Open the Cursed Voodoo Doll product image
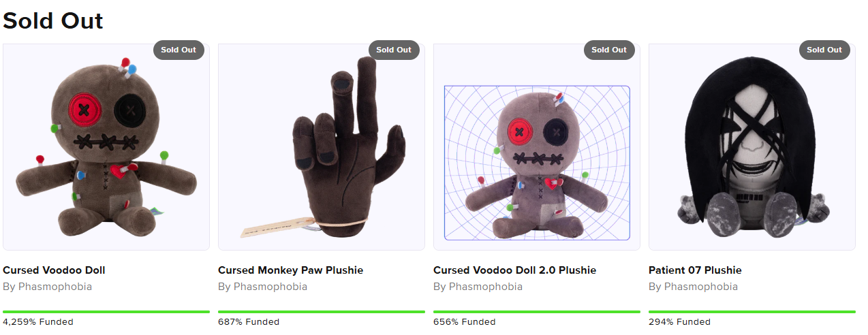This screenshot has height=335, width=868. 106,147
